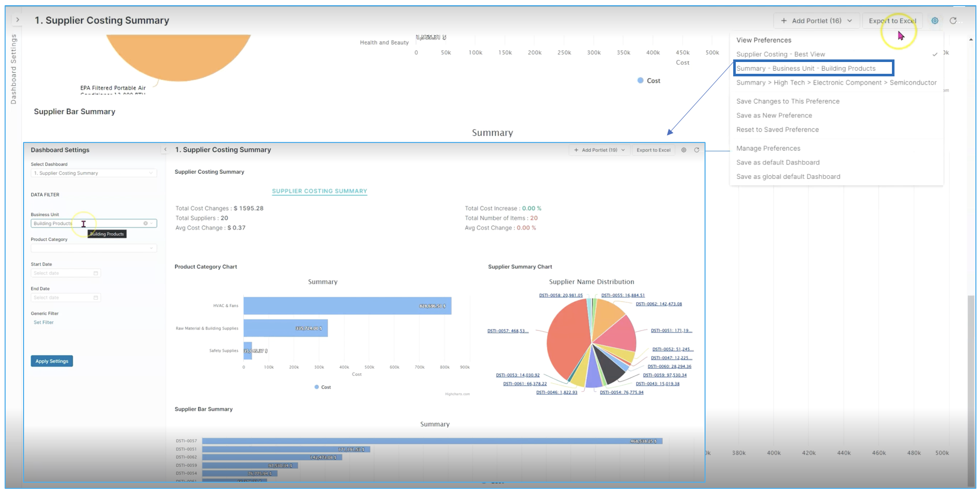Collapse the inset Dashboard Settings panel chevron
980x494 pixels.
165,150
